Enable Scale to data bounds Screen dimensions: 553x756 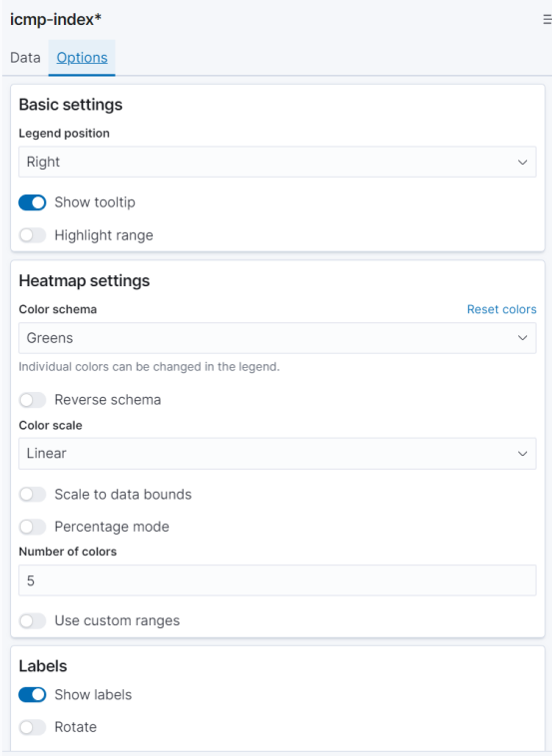pos(32,495)
